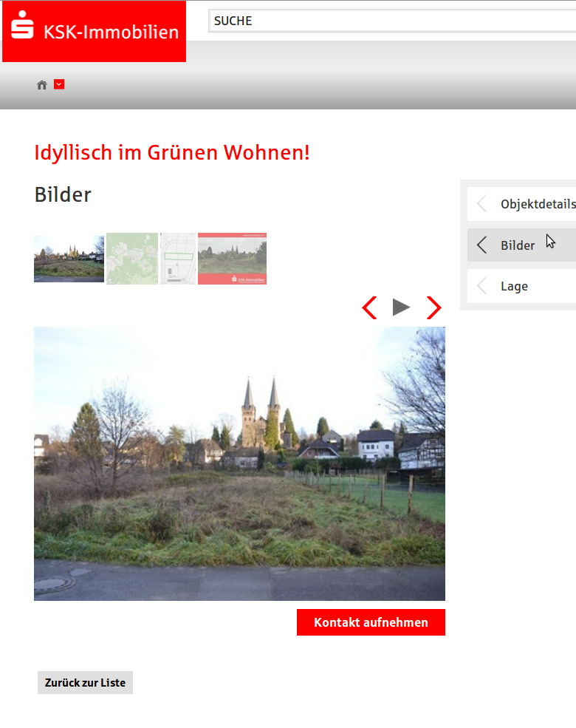Open the Objektdetails section
The width and height of the screenshot is (576, 728).
(x=522, y=204)
